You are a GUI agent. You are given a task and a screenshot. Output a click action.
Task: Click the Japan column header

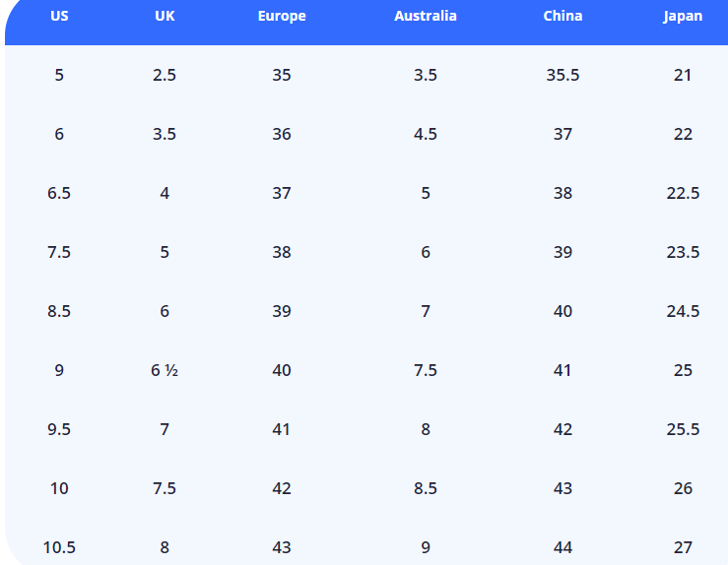[683, 16]
